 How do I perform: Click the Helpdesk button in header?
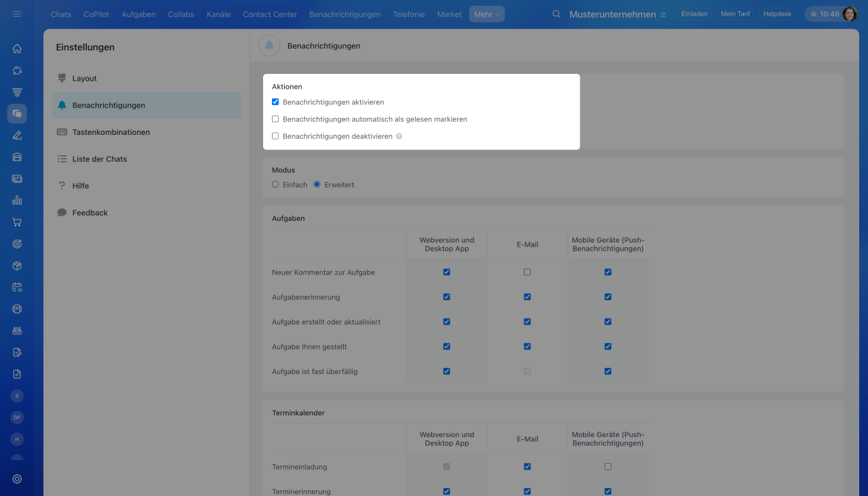click(777, 14)
